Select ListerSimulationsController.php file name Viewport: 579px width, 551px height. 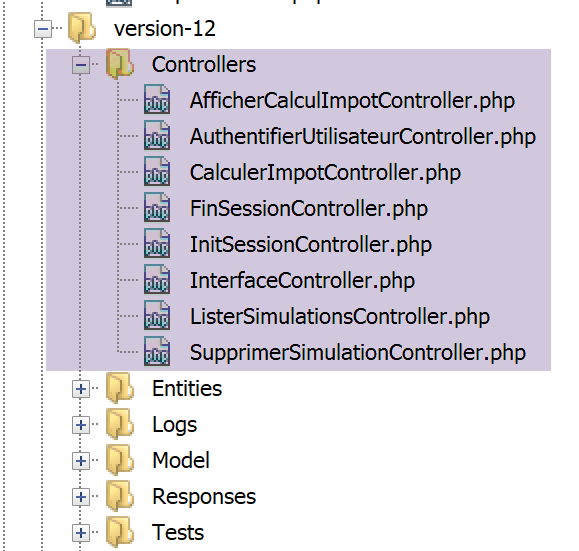point(340,316)
